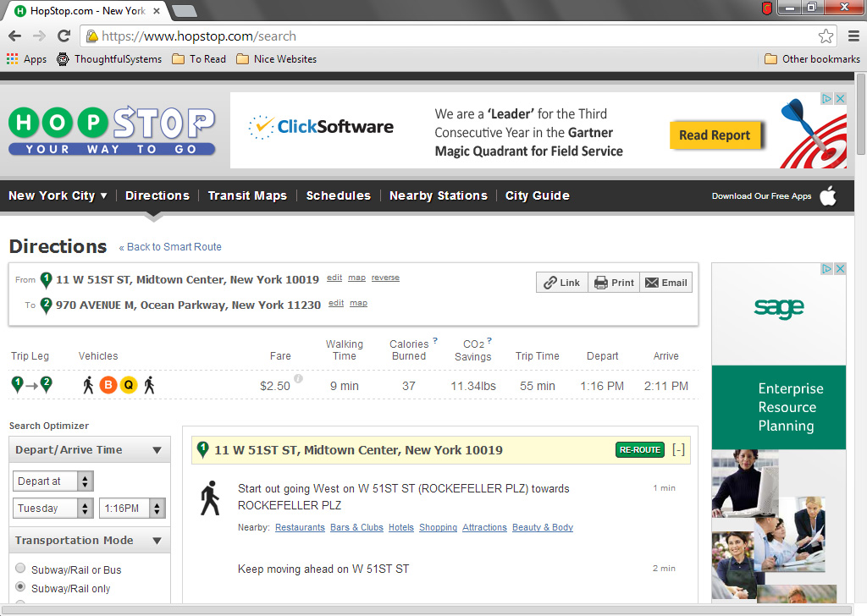Click large walking icon in directions step
Image resolution: width=867 pixels, height=616 pixels.
pyautogui.click(x=210, y=498)
